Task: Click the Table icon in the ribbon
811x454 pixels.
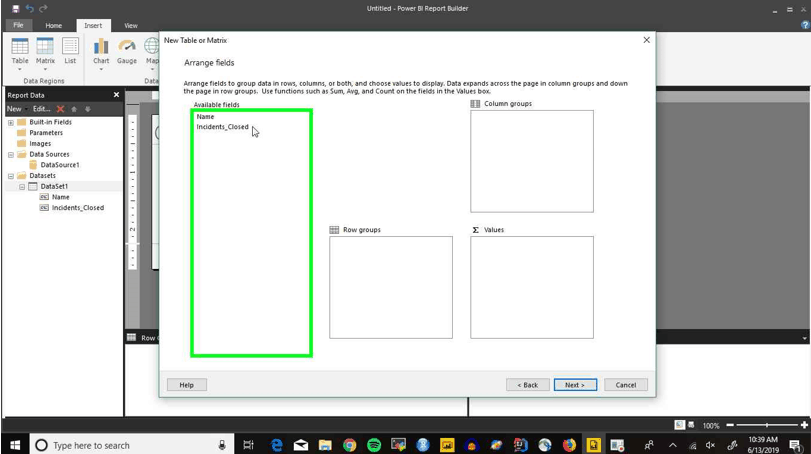Action: click(20, 46)
